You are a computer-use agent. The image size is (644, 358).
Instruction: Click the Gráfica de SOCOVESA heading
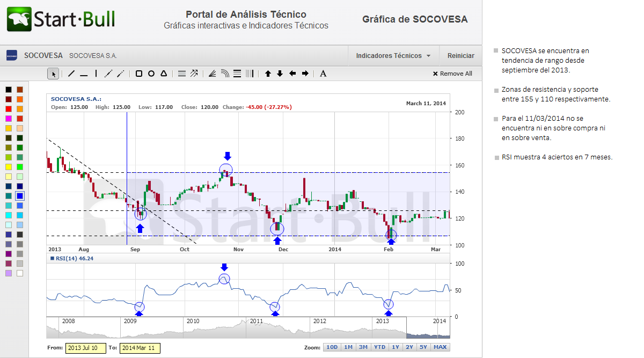point(415,19)
